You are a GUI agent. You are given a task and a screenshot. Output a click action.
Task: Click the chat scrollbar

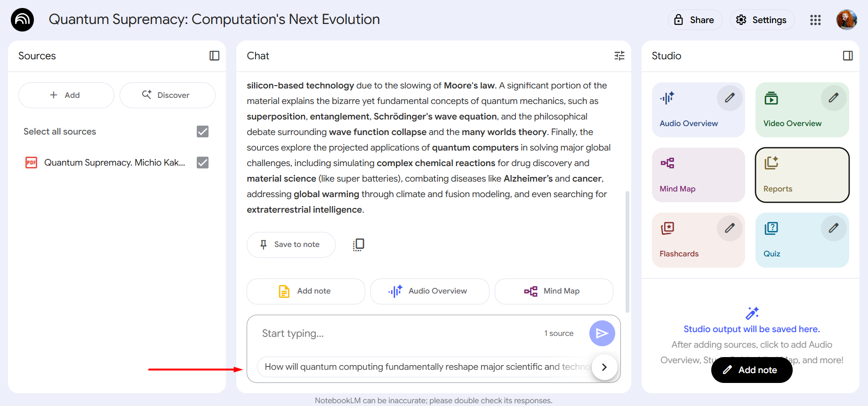[x=627, y=252]
